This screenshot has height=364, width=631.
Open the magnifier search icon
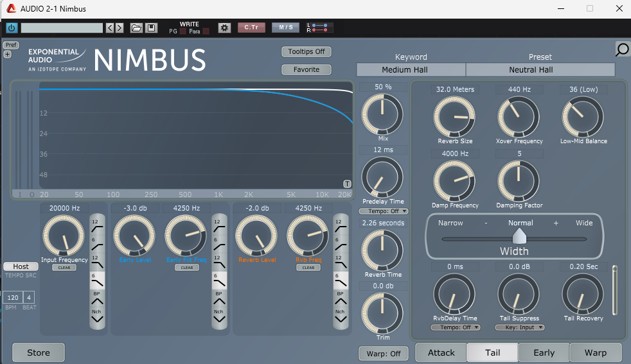[x=623, y=49]
